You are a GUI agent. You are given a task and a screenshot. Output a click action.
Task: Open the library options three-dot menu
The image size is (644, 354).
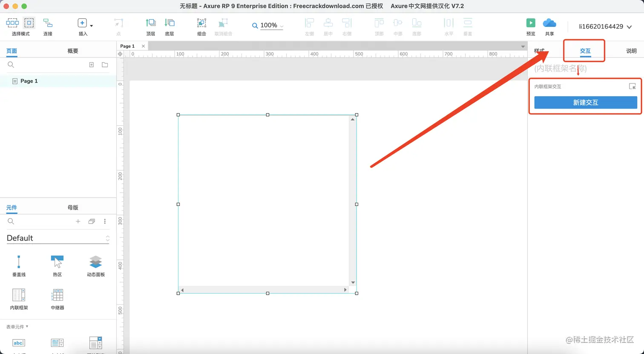point(105,222)
